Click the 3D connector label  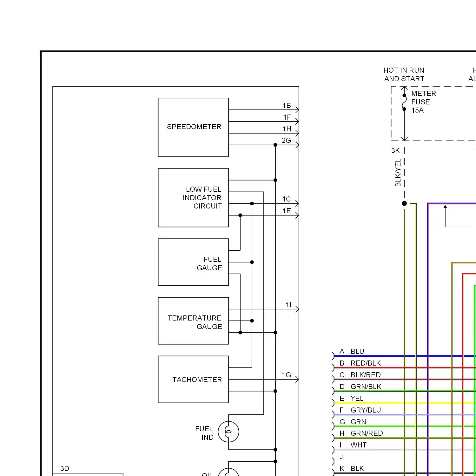(x=65, y=468)
